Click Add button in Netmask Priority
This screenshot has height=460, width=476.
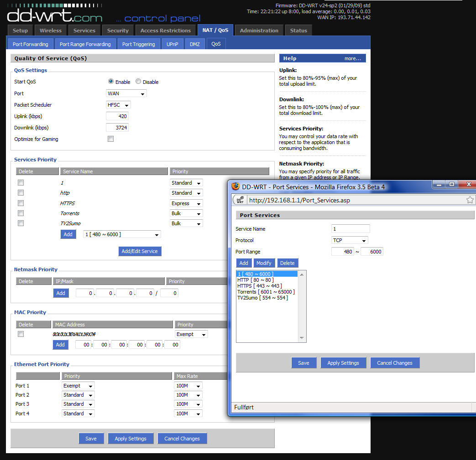tap(61, 293)
